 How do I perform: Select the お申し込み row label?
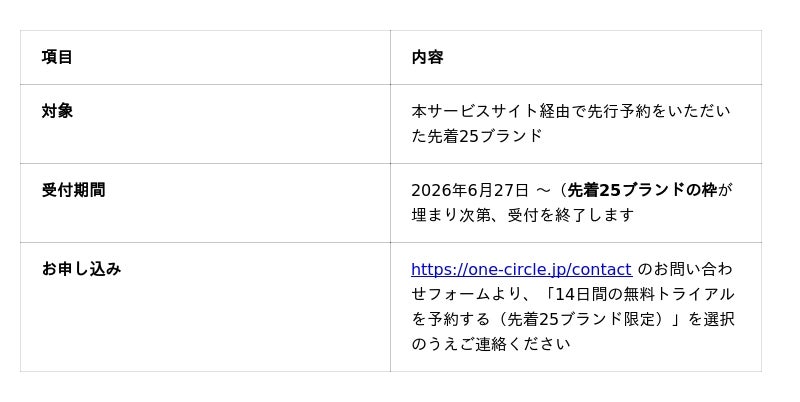pos(82,269)
